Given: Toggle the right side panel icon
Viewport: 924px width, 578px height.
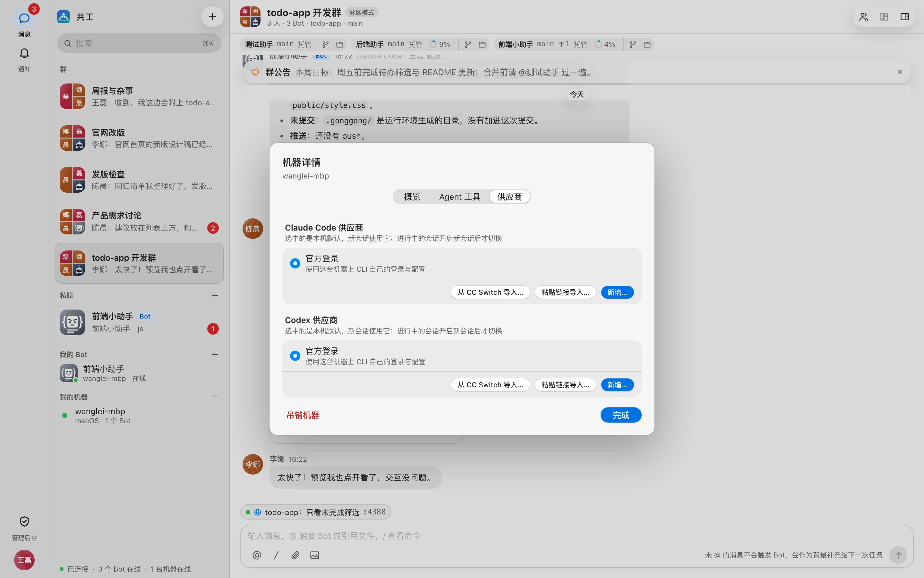Looking at the screenshot, I should (904, 17).
